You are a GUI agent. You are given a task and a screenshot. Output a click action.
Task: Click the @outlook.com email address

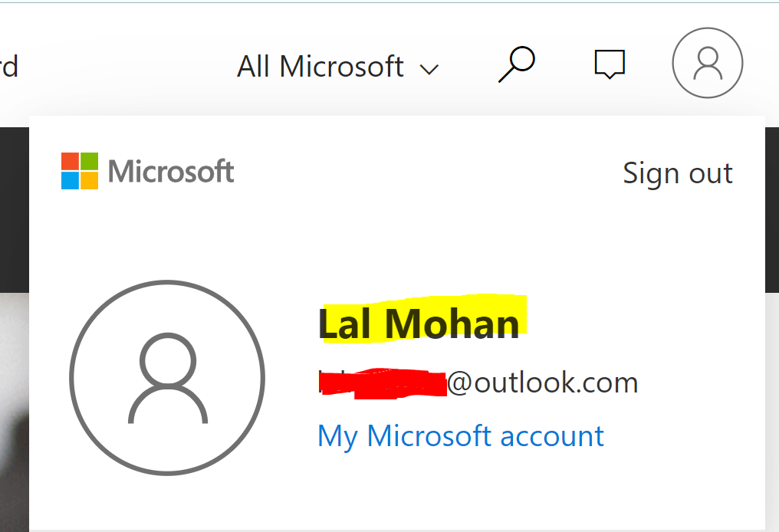click(542, 382)
